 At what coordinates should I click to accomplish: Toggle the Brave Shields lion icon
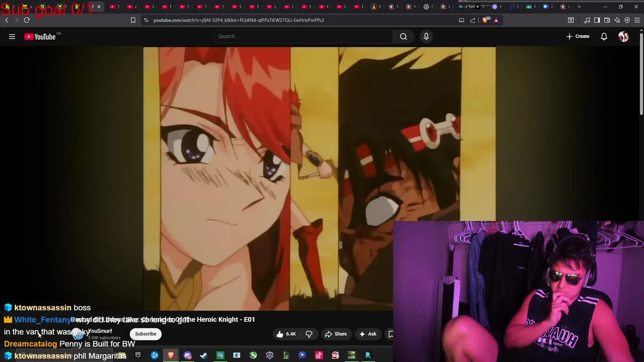[x=485, y=20]
